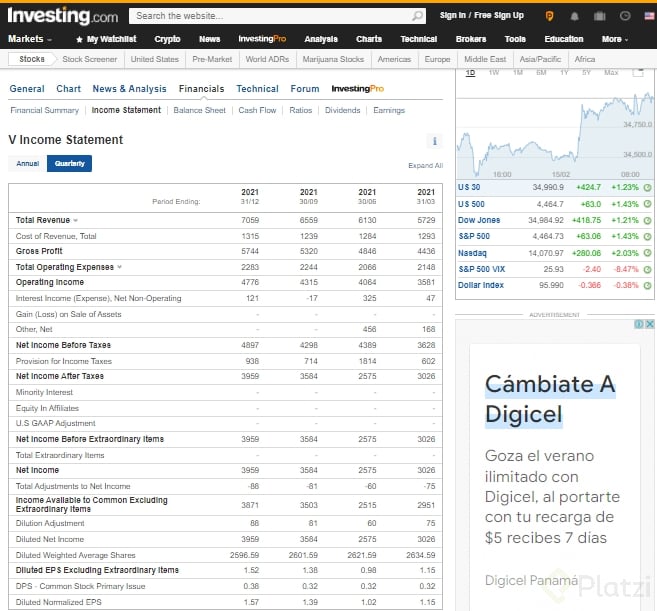Click the star icon beside My Watchlist
This screenshot has height=611, width=657.
click(79, 39)
